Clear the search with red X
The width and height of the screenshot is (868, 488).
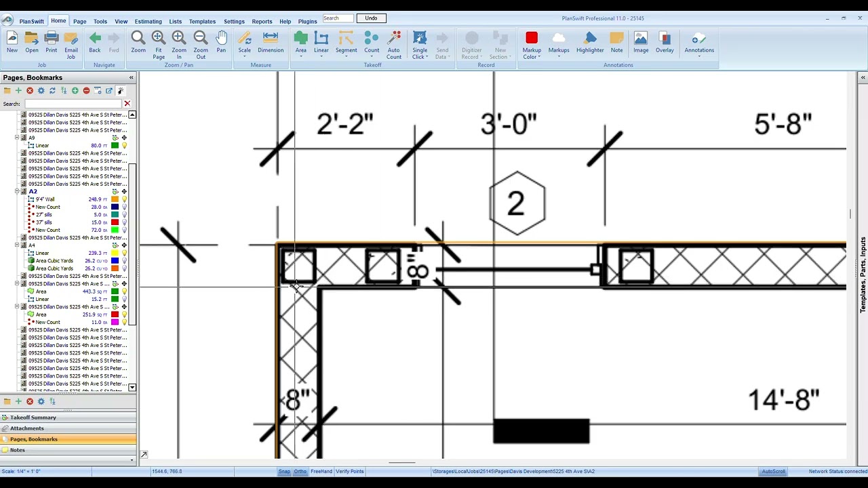pyautogui.click(x=127, y=104)
